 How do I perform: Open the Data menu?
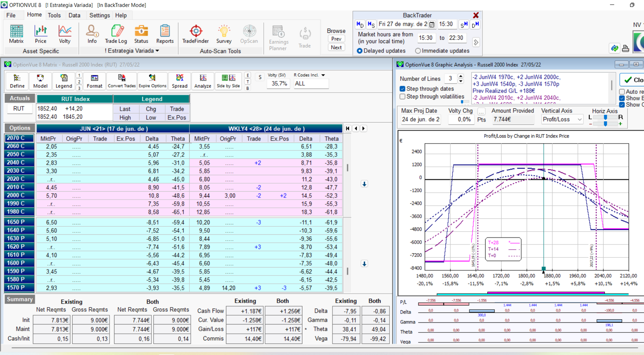pyautogui.click(x=74, y=15)
